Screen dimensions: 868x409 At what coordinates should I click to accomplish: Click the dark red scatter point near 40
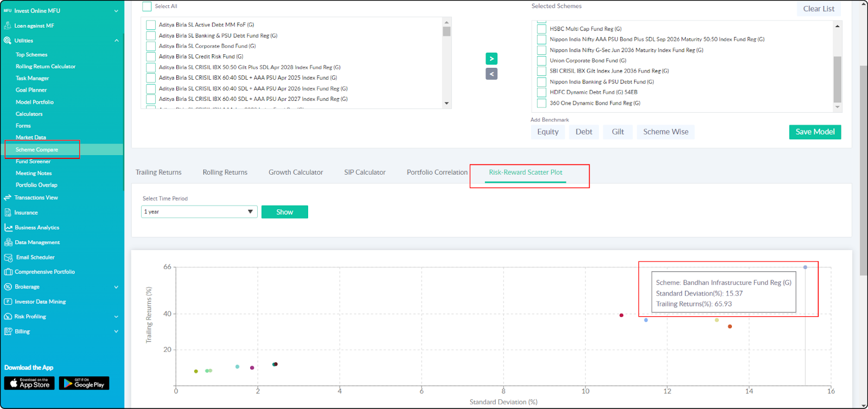point(621,315)
